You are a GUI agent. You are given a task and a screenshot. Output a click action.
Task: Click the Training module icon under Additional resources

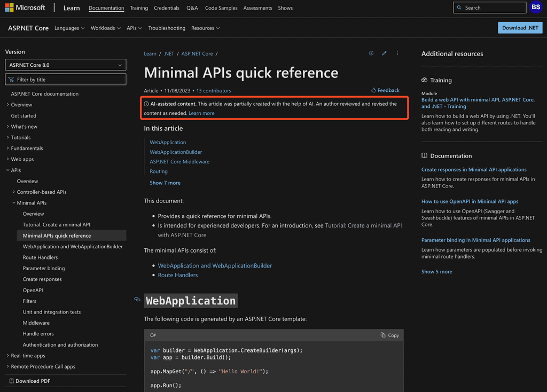[x=423, y=80]
